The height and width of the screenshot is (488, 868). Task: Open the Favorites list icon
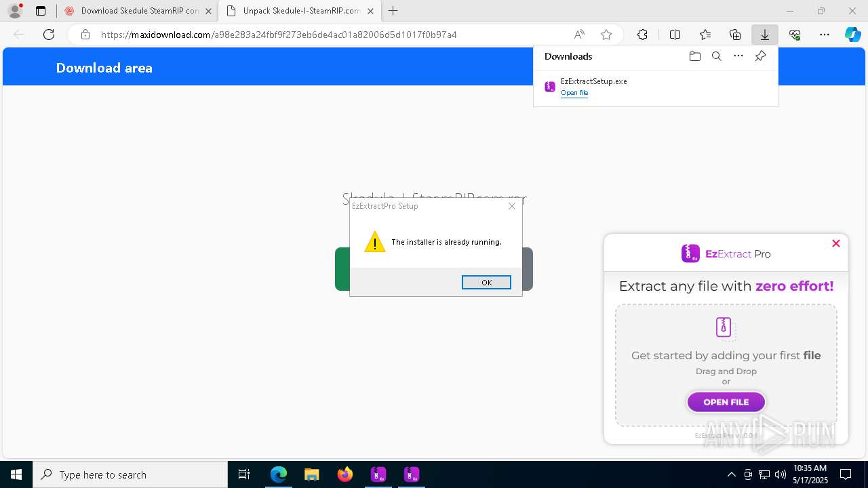(x=705, y=35)
